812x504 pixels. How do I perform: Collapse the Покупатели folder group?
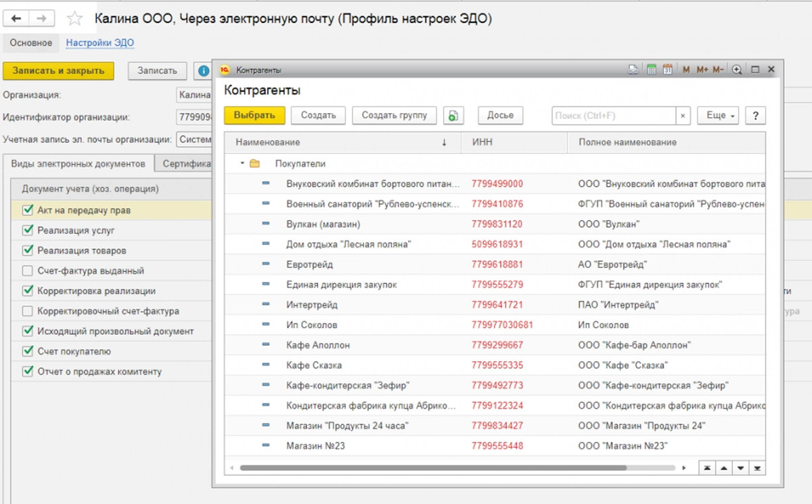point(242,164)
